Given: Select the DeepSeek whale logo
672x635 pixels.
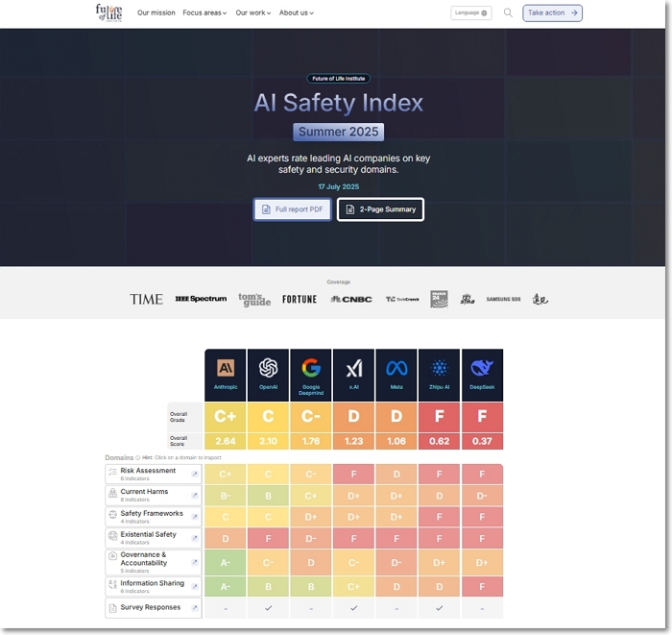Looking at the screenshot, I should 482,368.
